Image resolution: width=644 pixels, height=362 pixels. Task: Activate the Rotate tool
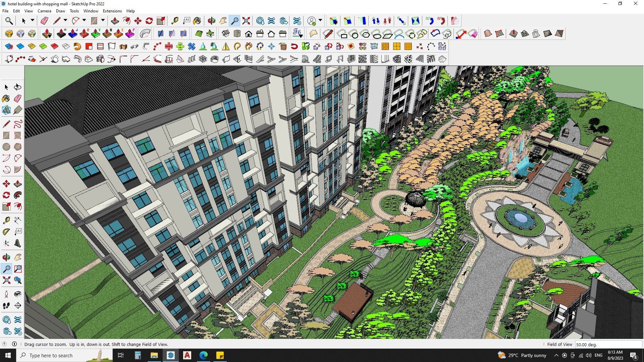149,20
